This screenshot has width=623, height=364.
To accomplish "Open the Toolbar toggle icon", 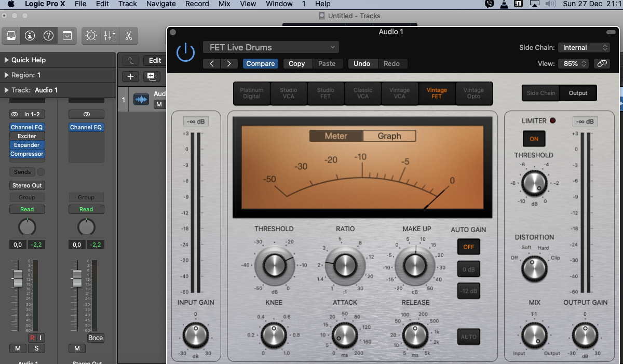I will click(67, 36).
